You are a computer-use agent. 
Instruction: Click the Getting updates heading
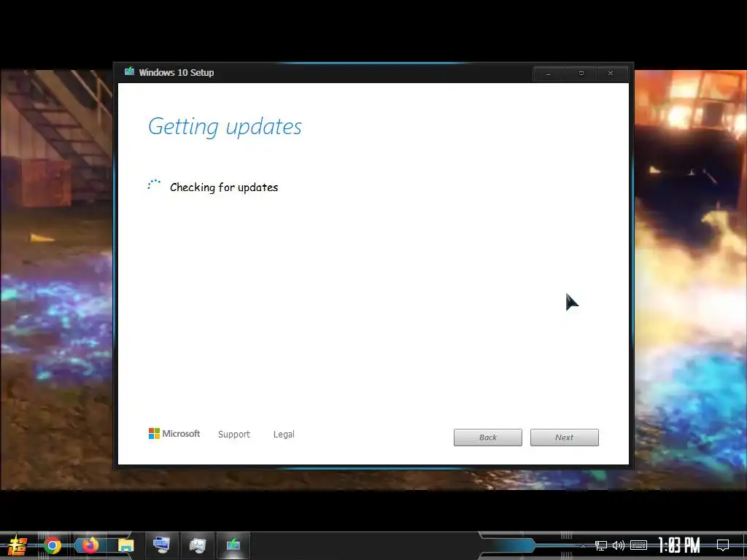tap(225, 127)
